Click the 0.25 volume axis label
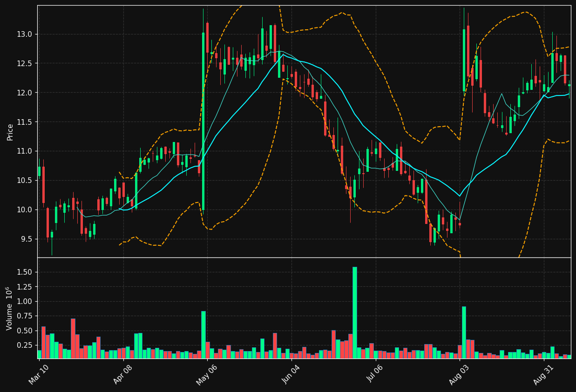 coord(25,345)
